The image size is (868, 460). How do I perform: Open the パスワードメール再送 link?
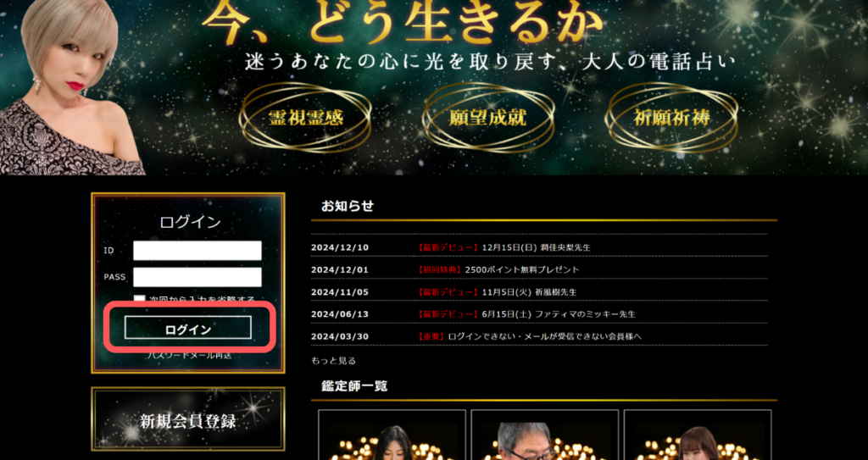[x=188, y=356]
